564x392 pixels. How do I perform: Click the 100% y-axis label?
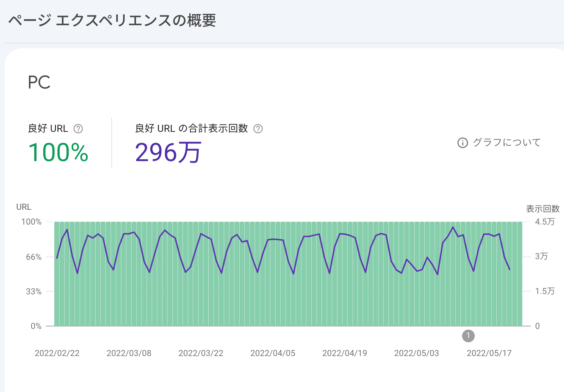click(x=31, y=222)
